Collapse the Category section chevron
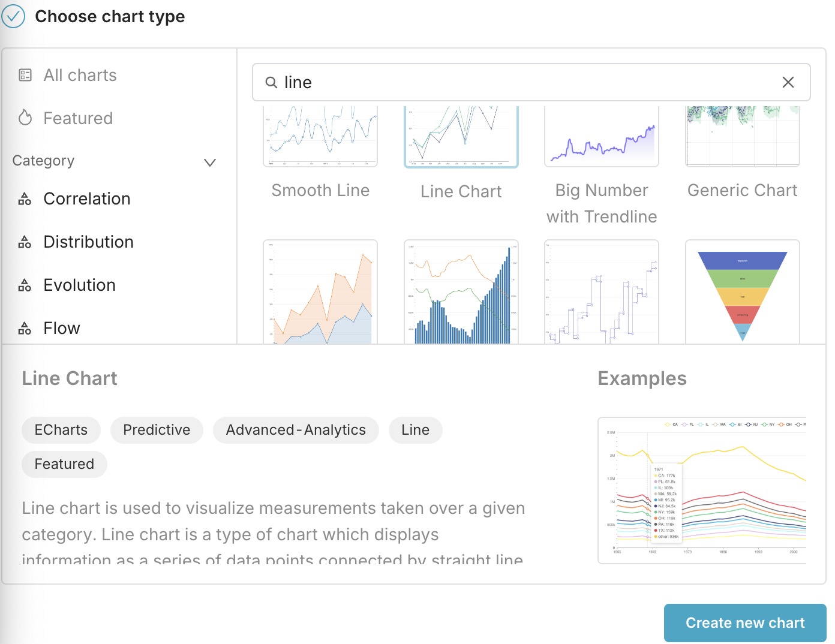Screen dimensions: 835x644 [210, 162]
